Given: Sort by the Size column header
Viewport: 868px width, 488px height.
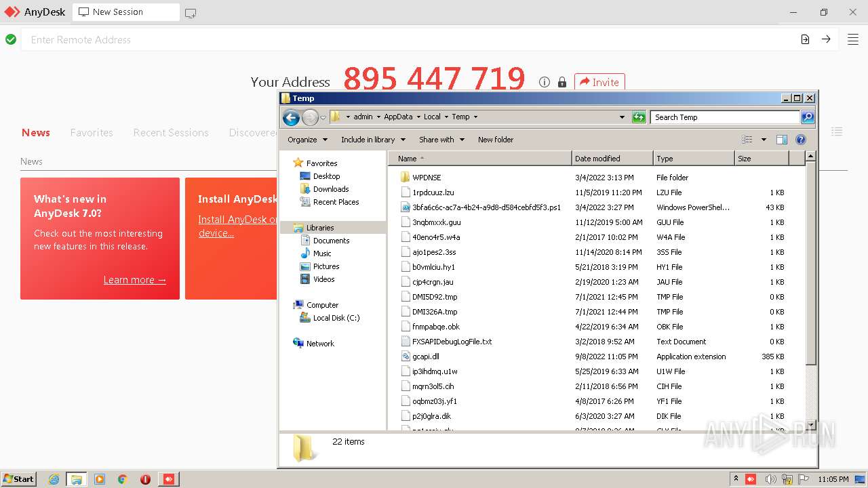Looking at the screenshot, I should tap(762, 159).
